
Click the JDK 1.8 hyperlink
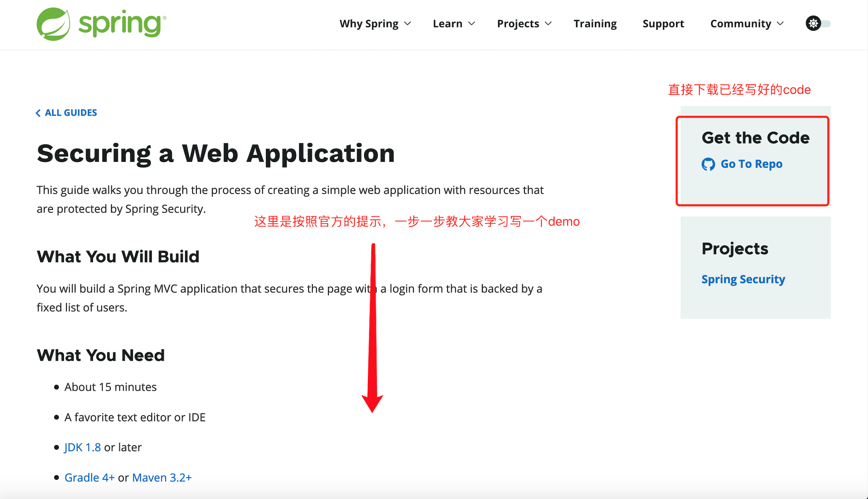pos(82,447)
